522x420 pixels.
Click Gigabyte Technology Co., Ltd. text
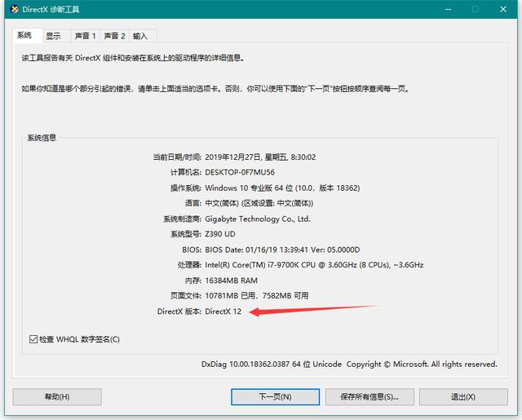coord(258,219)
